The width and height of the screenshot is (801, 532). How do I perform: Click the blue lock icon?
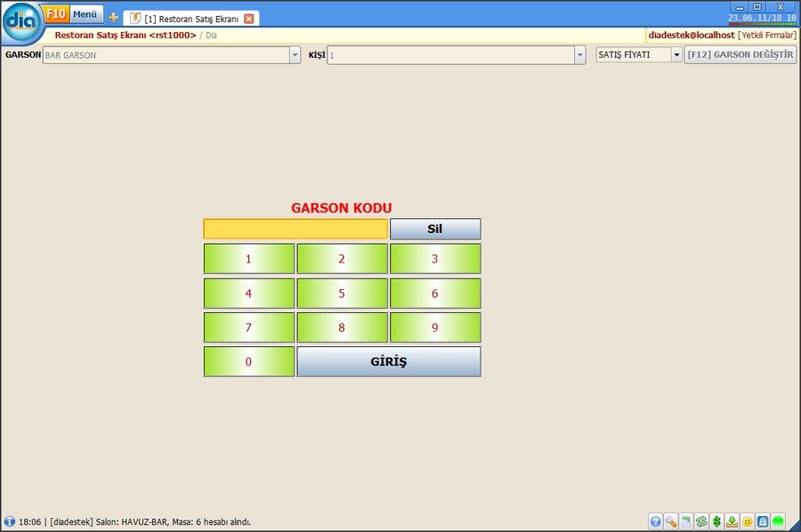pos(763,521)
